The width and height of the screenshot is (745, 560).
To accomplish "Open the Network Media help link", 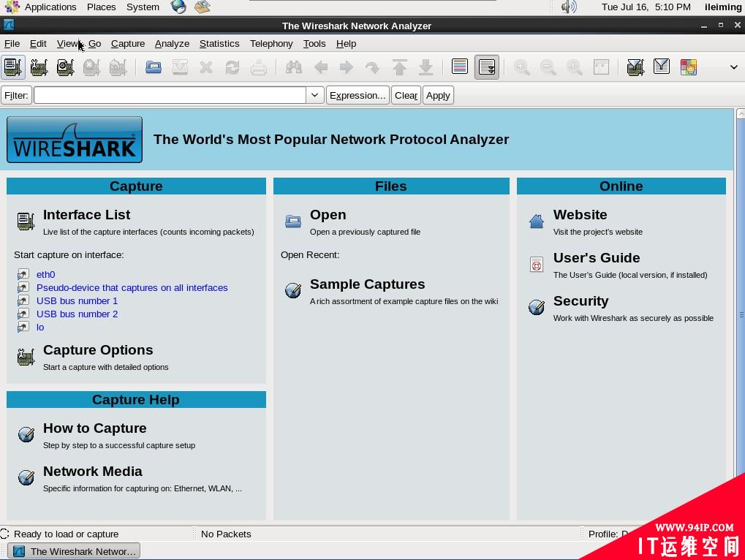I will pos(93,472).
